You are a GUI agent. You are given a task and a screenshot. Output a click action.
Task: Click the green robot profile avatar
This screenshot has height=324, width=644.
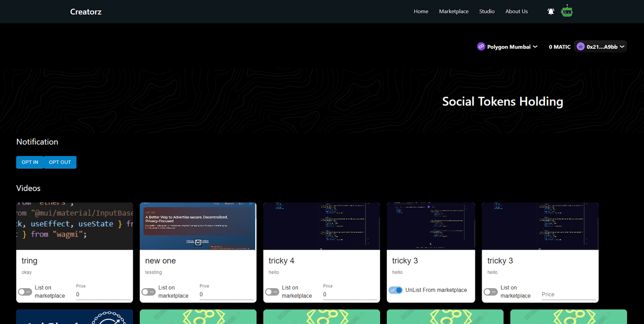567,11
